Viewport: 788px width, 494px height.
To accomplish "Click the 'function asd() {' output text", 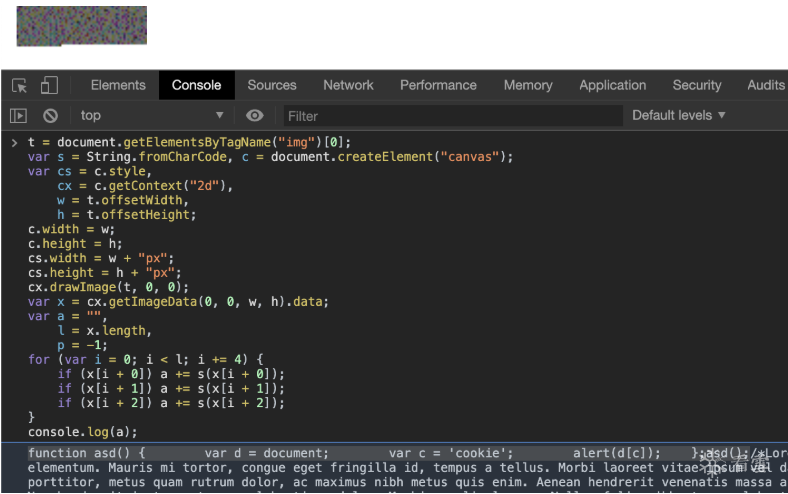I will (x=86, y=453).
